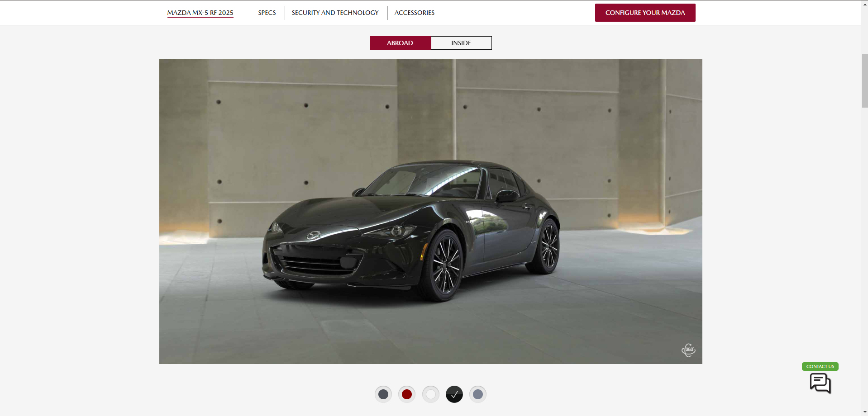
Task: Go to the Specs section
Action: click(x=267, y=13)
